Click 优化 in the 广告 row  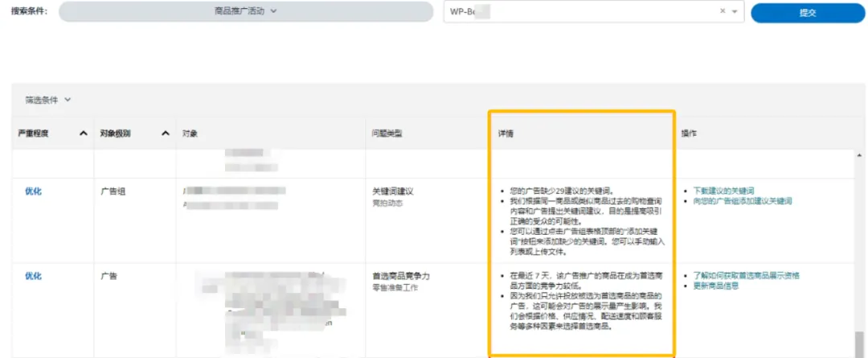click(x=33, y=276)
